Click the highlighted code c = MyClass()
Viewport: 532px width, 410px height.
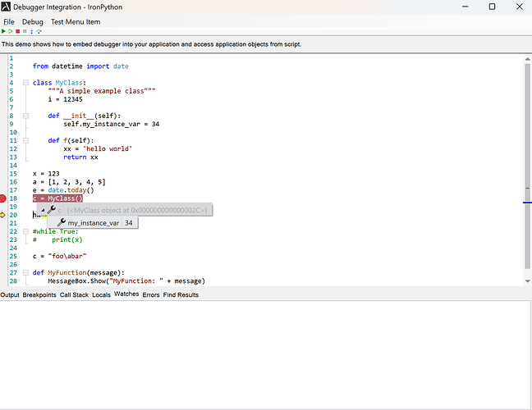[57, 198]
